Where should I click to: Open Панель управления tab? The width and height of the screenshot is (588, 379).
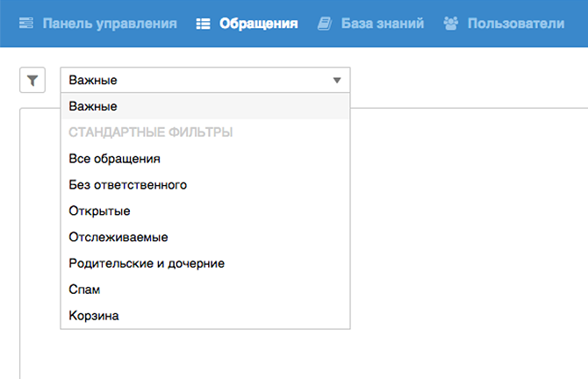point(110,24)
